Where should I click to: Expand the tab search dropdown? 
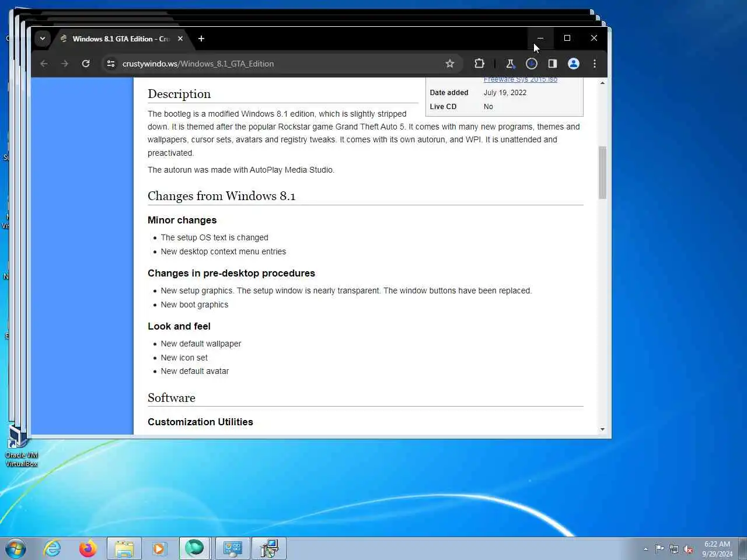[42, 38]
